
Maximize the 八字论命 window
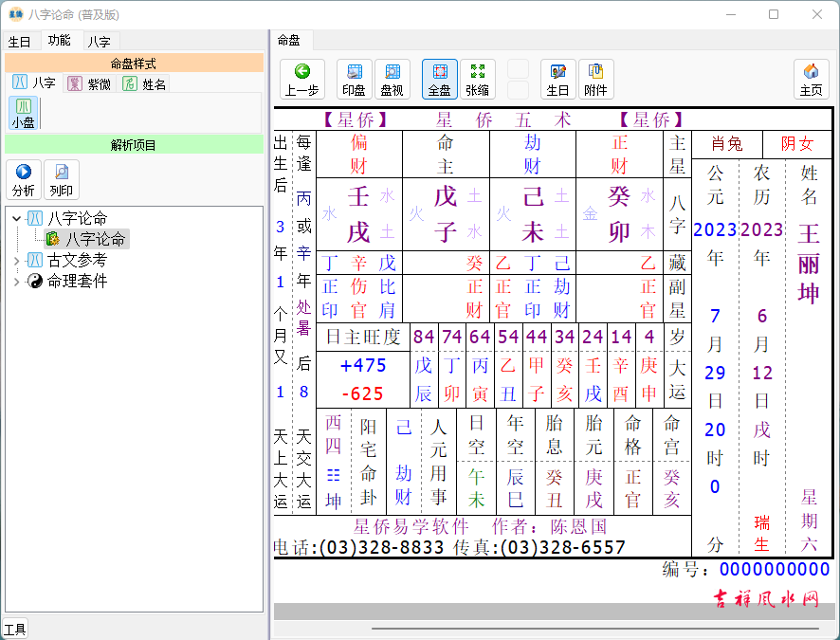[x=774, y=14]
